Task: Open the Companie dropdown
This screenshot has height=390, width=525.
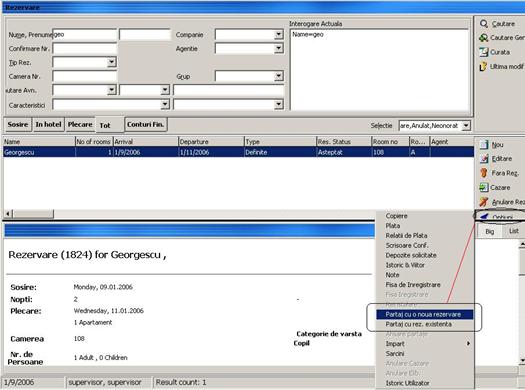Action: (279, 34)
